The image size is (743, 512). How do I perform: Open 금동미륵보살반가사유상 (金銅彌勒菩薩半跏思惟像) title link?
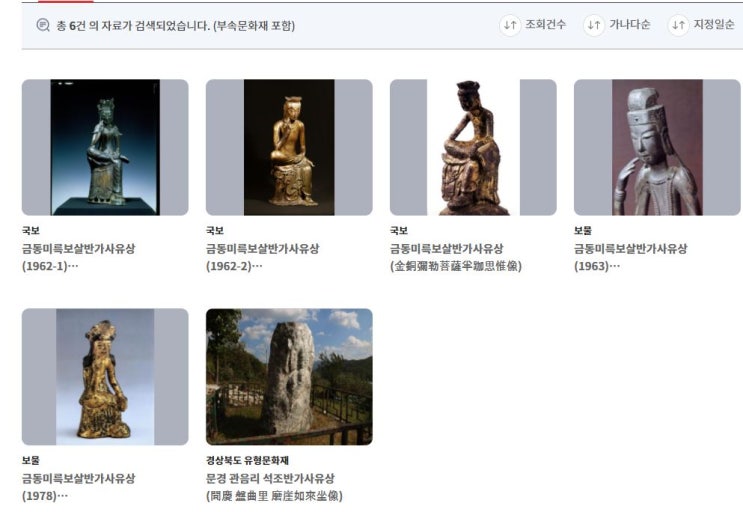456,257
